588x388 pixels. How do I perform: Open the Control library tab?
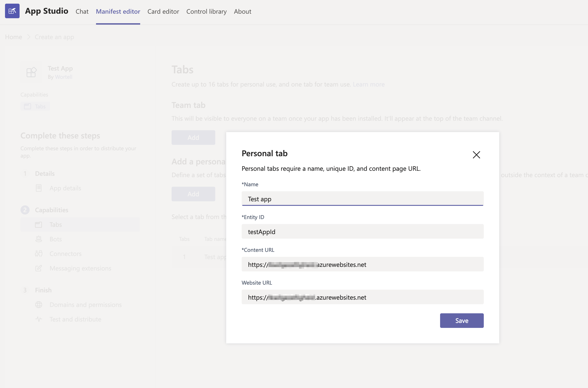coord(206,11)
